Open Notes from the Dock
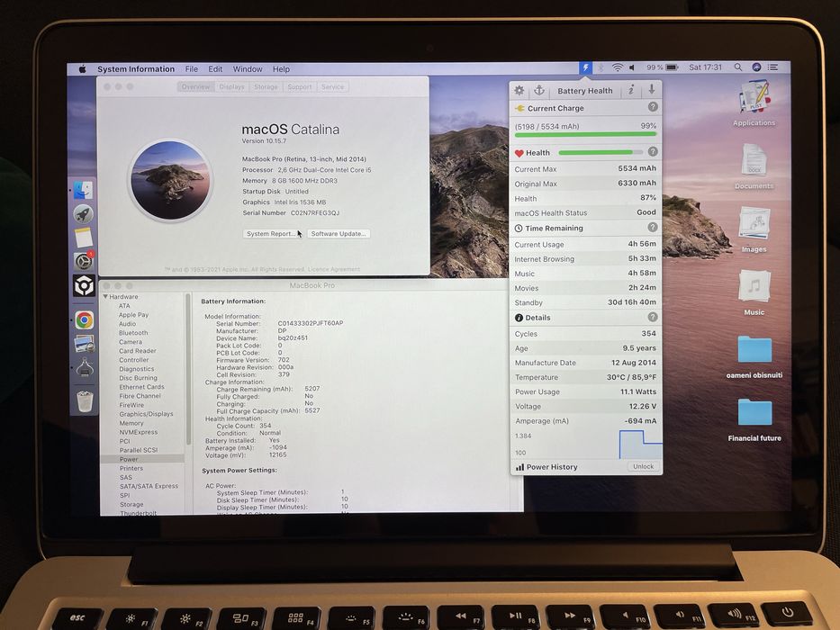Viewport: 840px width, 630px height. tap(84, 238)
